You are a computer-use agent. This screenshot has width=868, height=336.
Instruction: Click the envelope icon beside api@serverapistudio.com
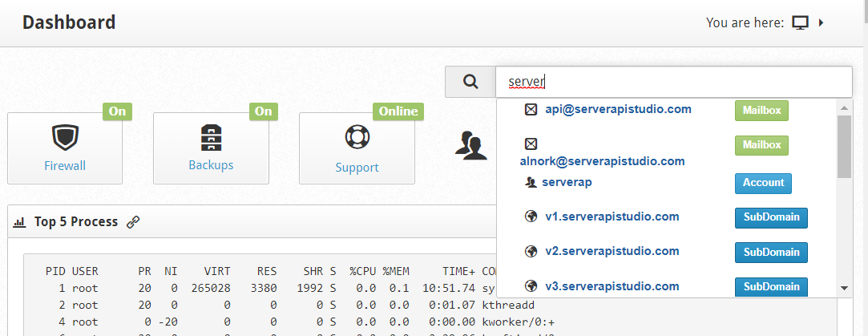(531, 110)
